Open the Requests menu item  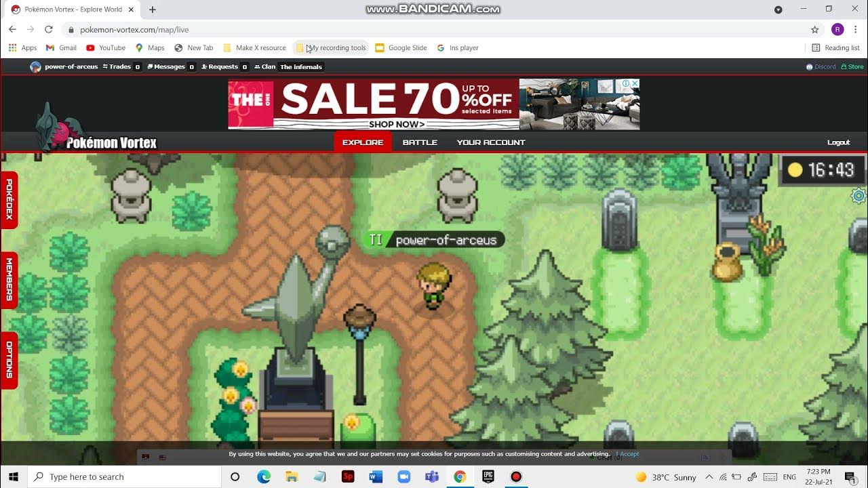[225, 66]
